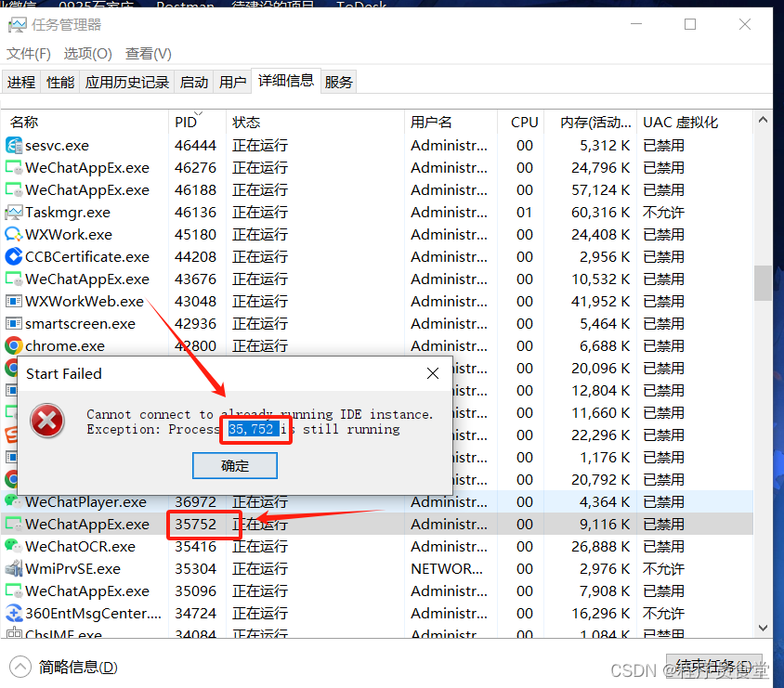784x688 pixels.
Task: Click the Task Manager title bar icon
Action: click(17, 24)
